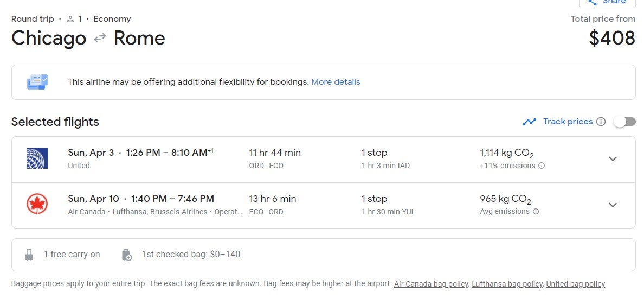644x298 pixels.
Task: Open the Lufthansa bag policy link
Action: point(507,284)
